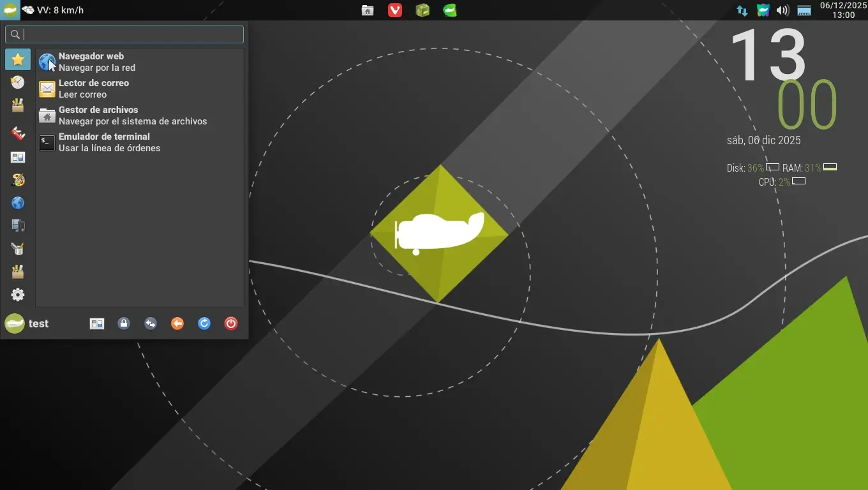868x490 pixels.
Task: Select the window-panes category in the sidebar
Action: (x=18, y=157)
